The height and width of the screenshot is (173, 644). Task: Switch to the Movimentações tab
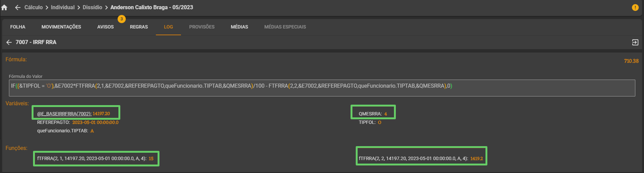click(61, 27)
